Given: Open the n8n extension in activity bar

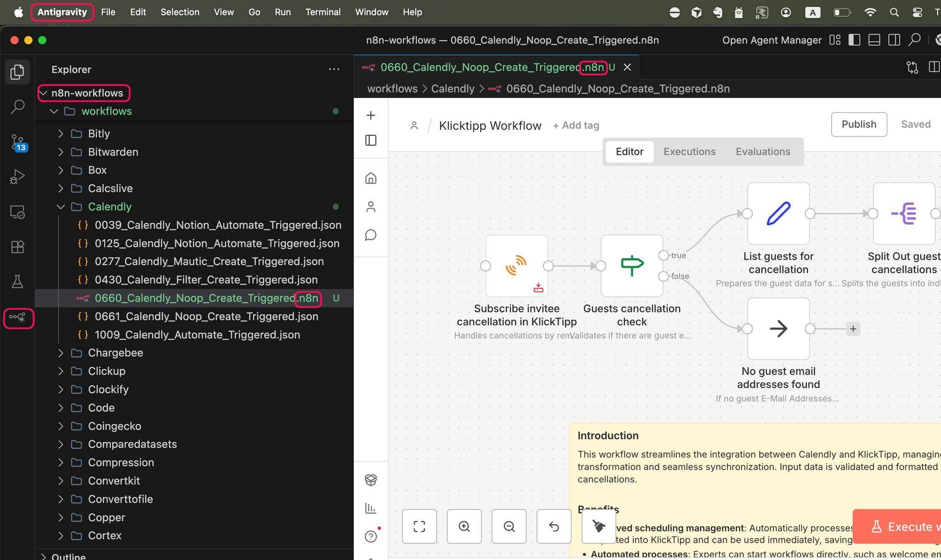Looking at the screenshot, I should (x=18, y=318).
